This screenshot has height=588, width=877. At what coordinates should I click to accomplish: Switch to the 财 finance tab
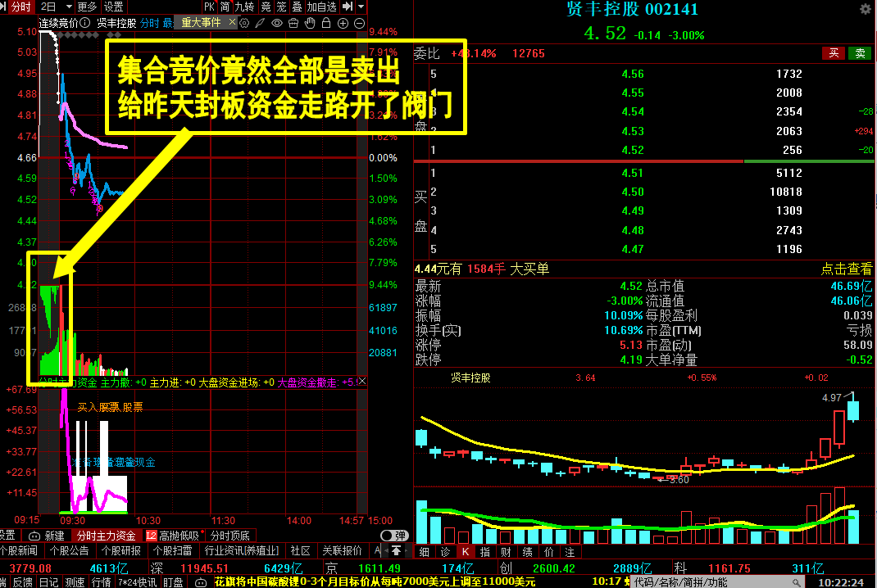click(x=507, y=552)
